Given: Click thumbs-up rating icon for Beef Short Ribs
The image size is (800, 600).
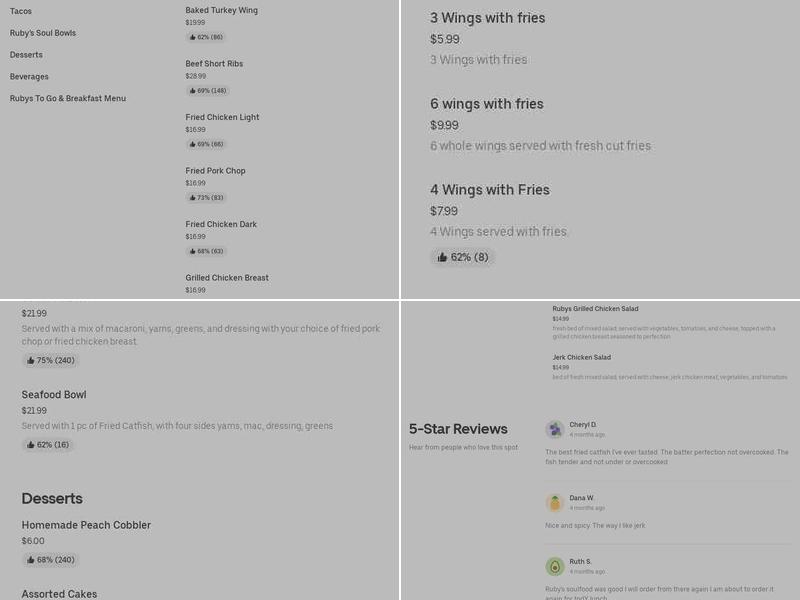Looking at the screenshot, I should 192,91.
